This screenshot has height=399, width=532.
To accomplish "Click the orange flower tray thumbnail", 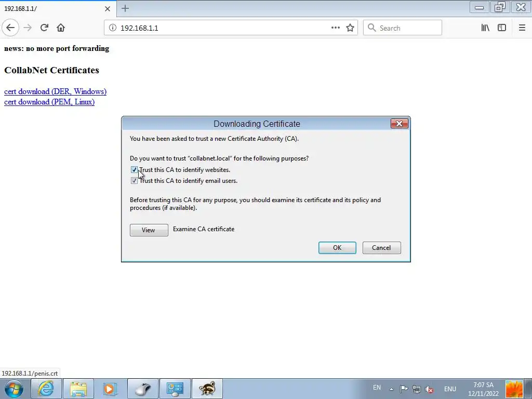I will [514, 389].
